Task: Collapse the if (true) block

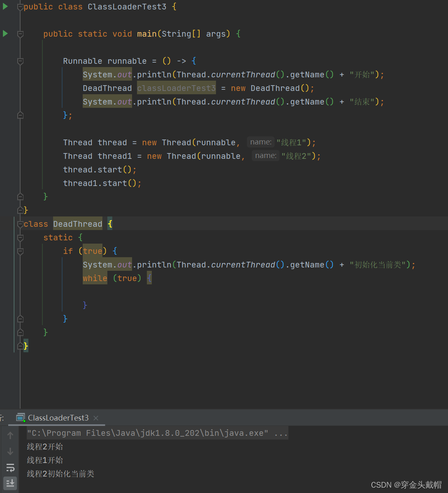Action: point(20,251)
